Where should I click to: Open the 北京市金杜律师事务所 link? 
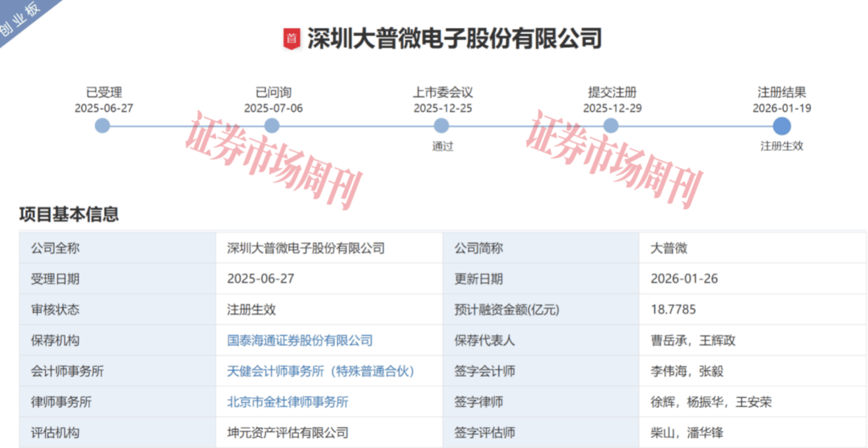point(288,402)
